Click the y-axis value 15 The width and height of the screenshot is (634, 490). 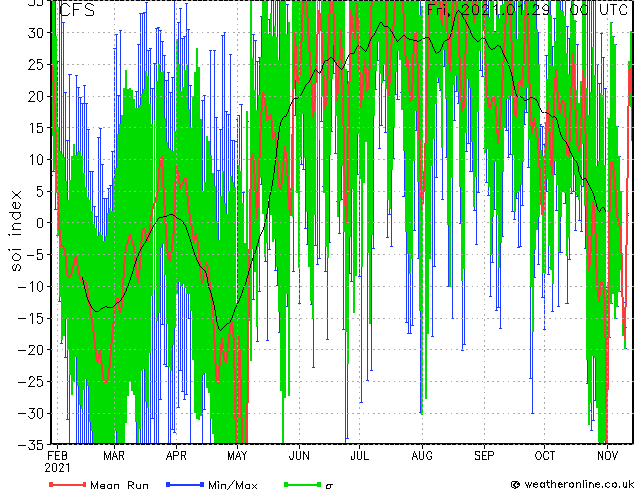(36, 128)
